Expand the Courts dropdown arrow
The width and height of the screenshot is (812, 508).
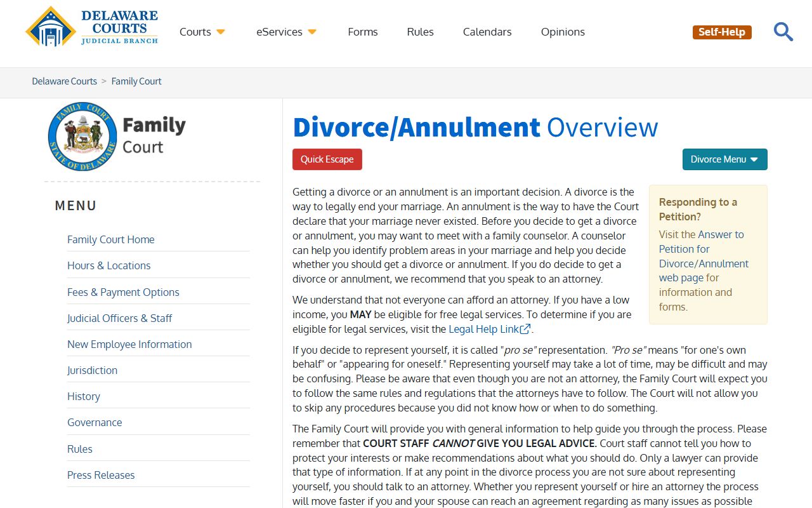click(221, 32)
